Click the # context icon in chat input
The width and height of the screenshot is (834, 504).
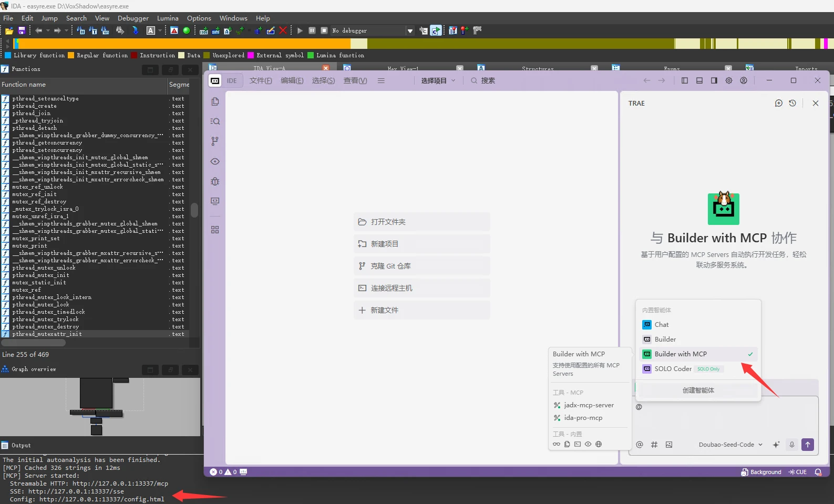654,445
